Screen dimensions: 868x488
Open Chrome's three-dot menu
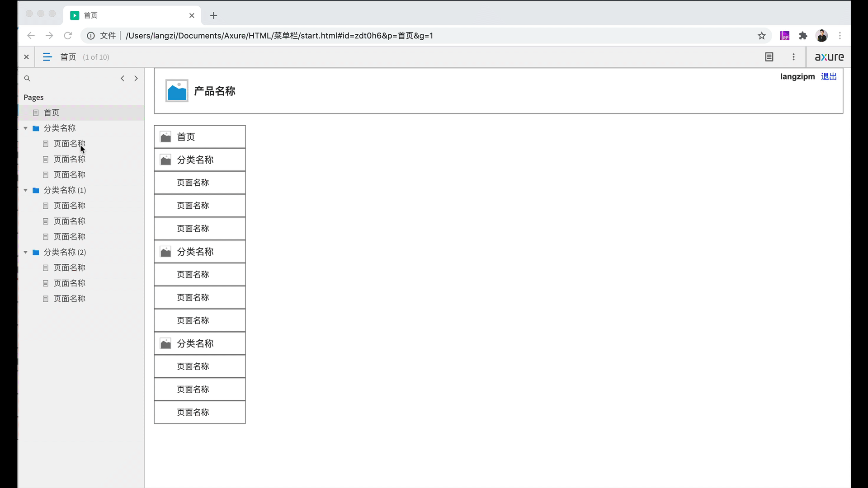coord(840,36)
